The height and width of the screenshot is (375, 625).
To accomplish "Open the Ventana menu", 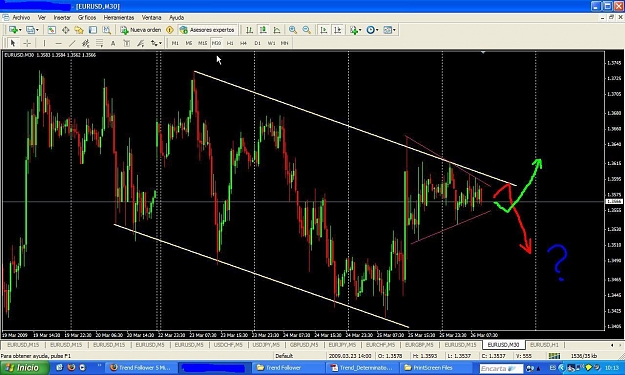I will click(x=151, y=18).
